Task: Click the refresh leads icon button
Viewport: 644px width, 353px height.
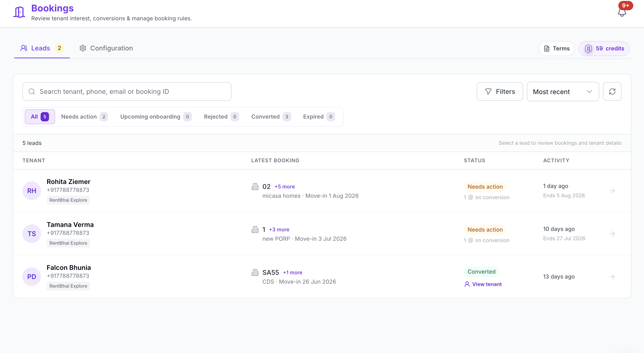Action: 612,92
